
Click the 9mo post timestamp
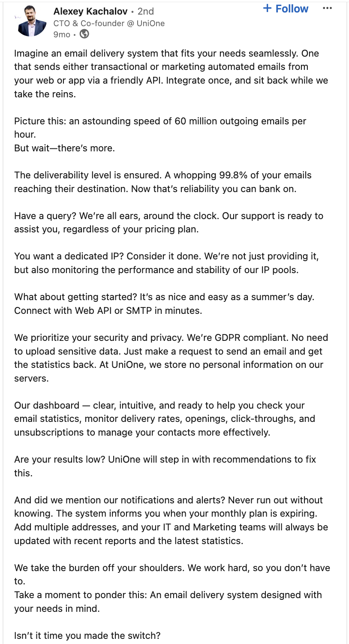[62, 34]
